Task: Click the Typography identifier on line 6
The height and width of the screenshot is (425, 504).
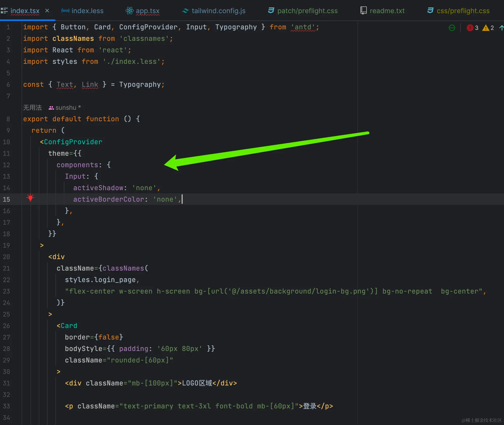Action: click(140, 85)
